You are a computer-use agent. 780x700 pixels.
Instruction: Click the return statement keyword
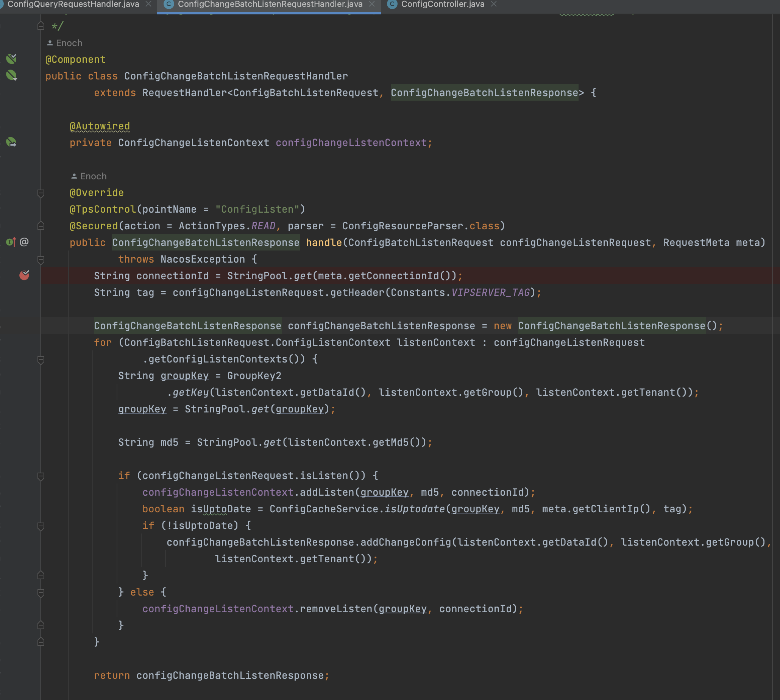(112, 675)
